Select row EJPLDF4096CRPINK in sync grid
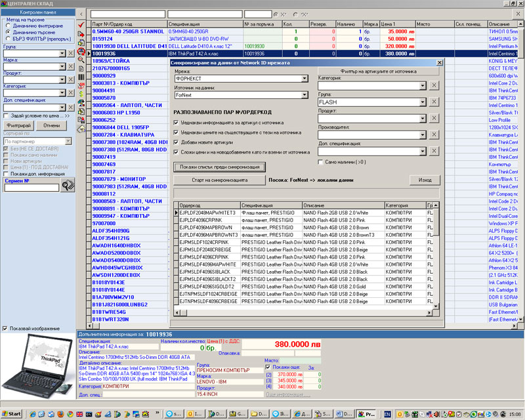 304,220
